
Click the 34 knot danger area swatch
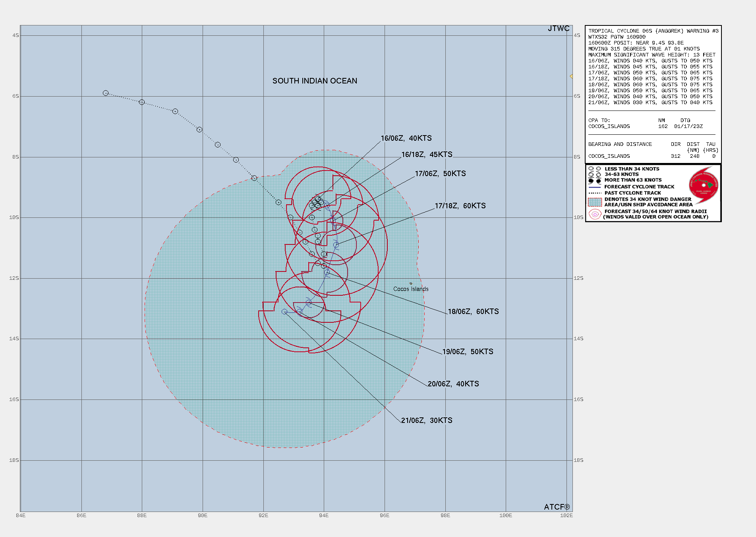pyautogui.click(x=595, y=202)
